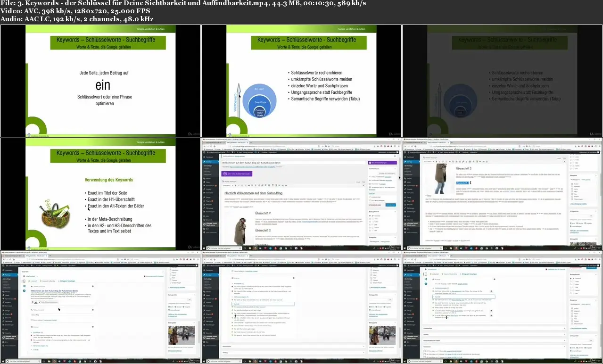Screen dimensions: 603x364
Task: Click the Yoast share icon in the snippet preview frame
Action: (24, 286)
